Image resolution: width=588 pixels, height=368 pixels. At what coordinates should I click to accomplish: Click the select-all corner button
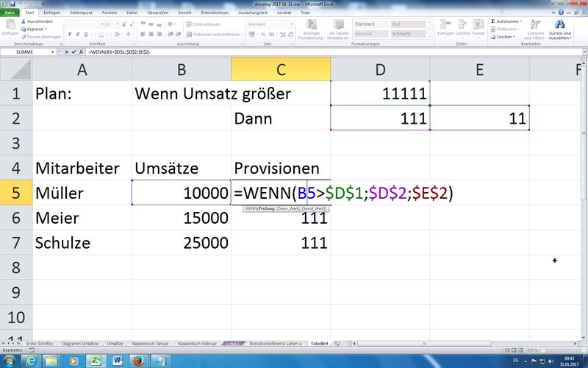coord(16,69)
